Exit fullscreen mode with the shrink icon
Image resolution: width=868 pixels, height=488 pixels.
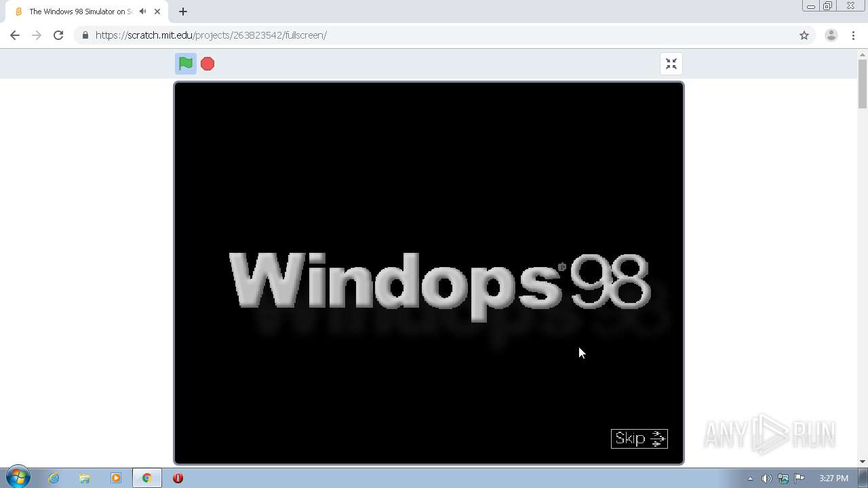pyautogui.click(x=671, y=64)
